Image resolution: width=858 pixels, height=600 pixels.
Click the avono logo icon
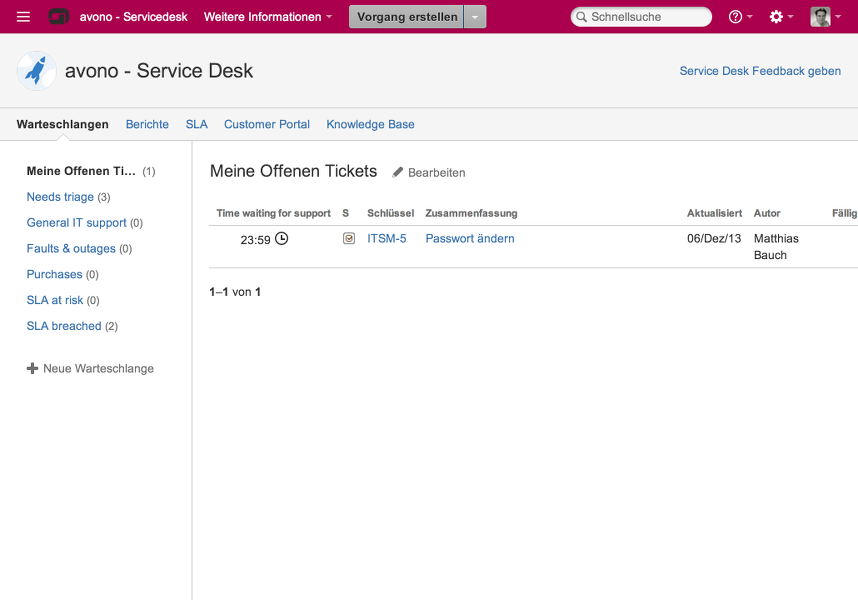point(59,17)
